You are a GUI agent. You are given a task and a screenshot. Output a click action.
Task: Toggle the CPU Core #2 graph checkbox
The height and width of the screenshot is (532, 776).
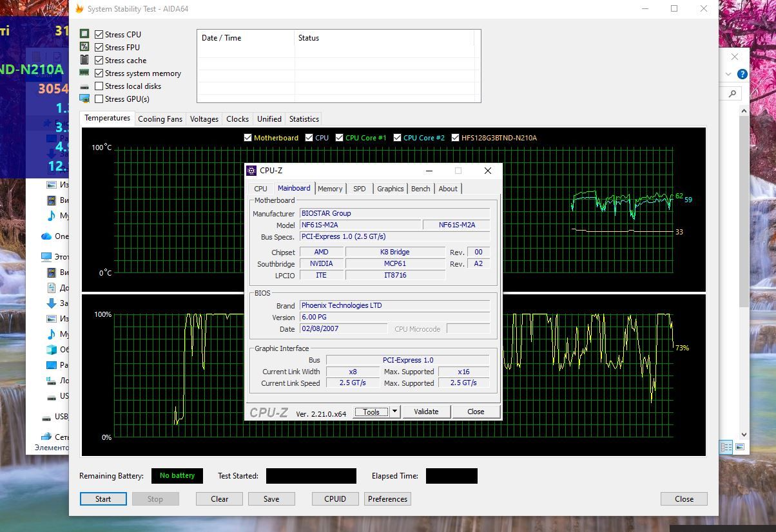point(397,137)
